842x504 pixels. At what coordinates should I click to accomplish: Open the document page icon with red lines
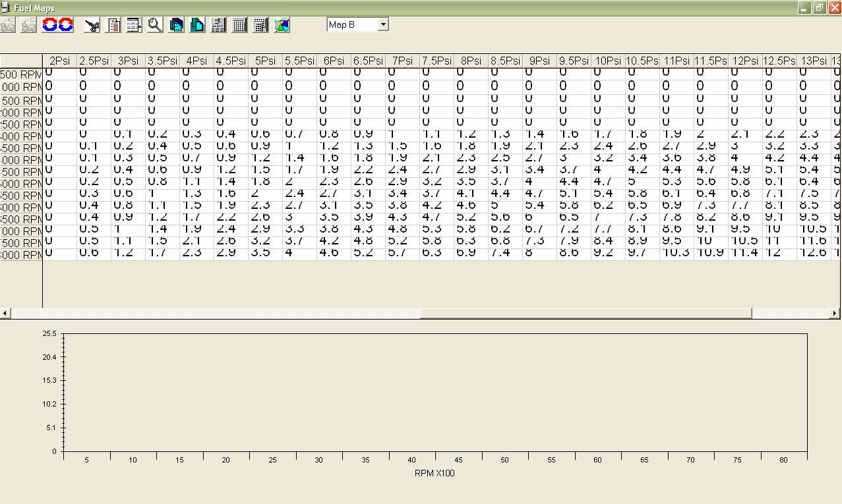pyautogui.click(x=113, y=25)
